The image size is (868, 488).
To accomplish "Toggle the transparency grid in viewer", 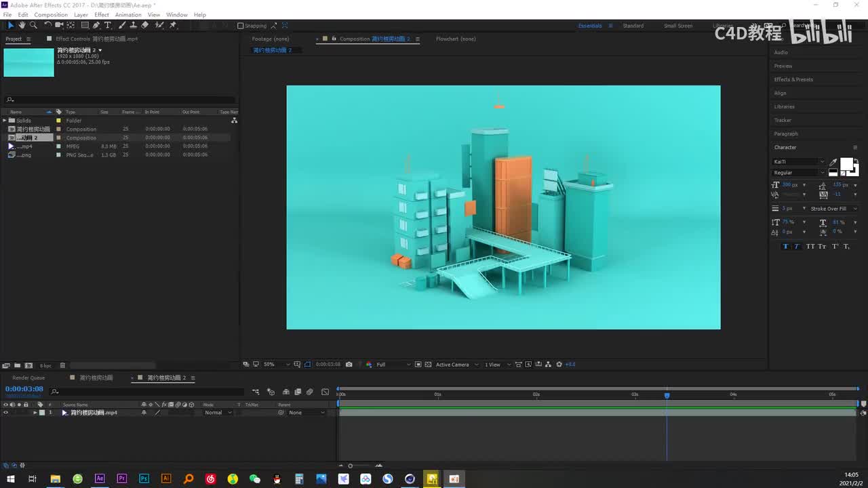I will (428, 365).
